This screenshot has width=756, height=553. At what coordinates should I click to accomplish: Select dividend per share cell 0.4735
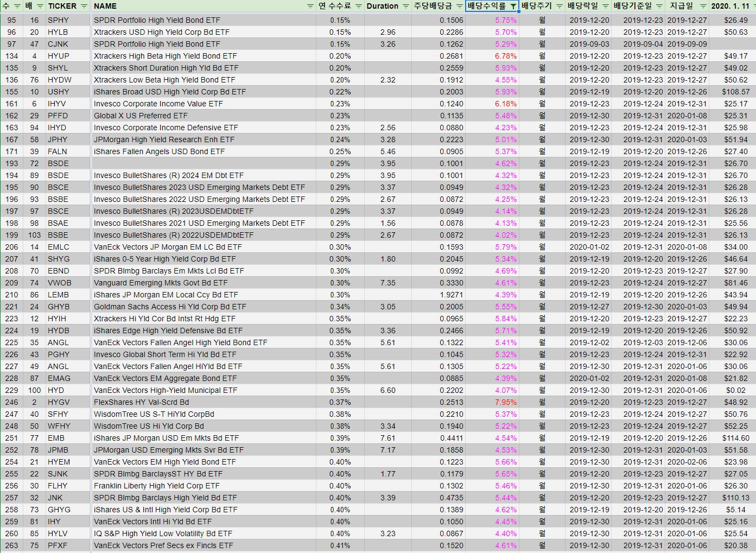439,498
